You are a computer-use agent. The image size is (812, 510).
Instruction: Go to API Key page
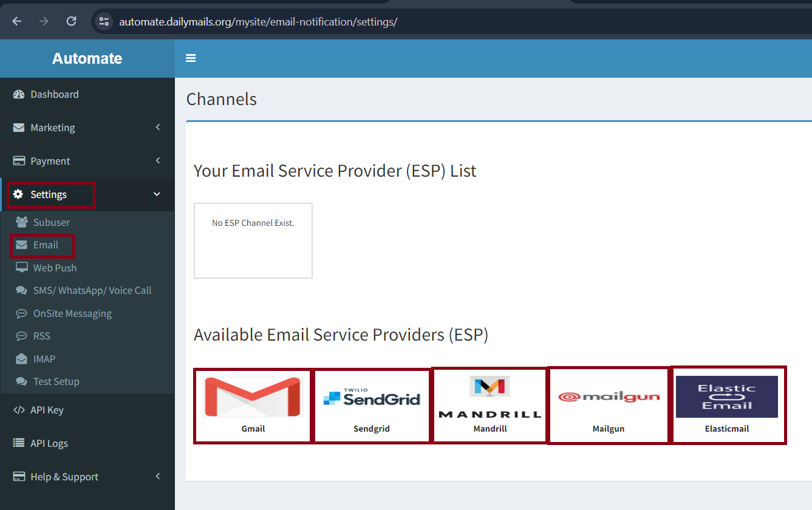(x=47, y=410)
